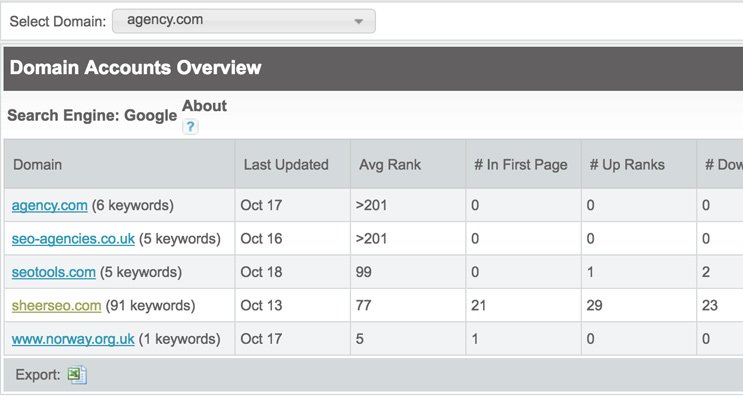Click the Domain Accounts Overview title bar
The width and height of the screenshot is (743, 413).
371,68
